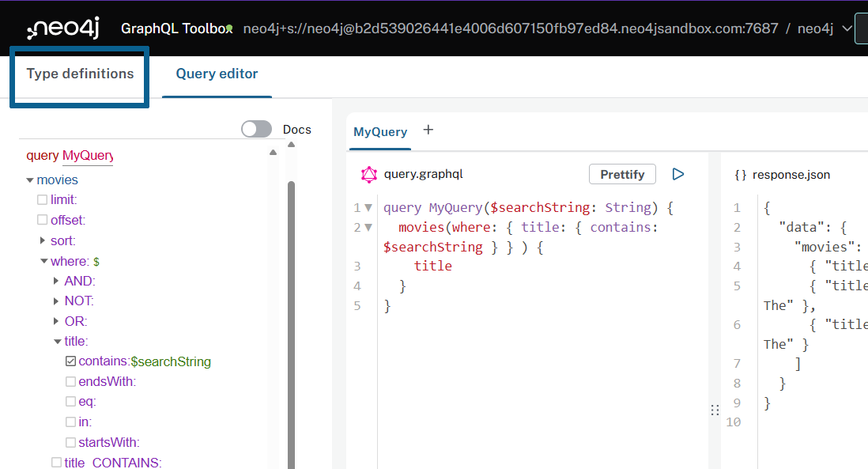Fold code at editor line 2
Image resolution: width=868 pixels, height=469 pixels.
click(x=368, y=228)
